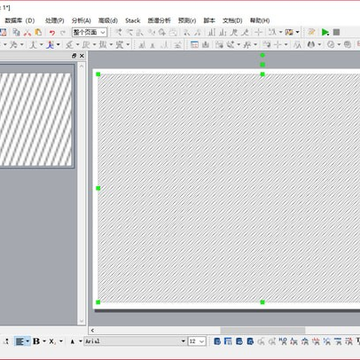Screen dimensions: 360x360
Task: Expand the Bold button dropdown arrow
Action: 44,341
